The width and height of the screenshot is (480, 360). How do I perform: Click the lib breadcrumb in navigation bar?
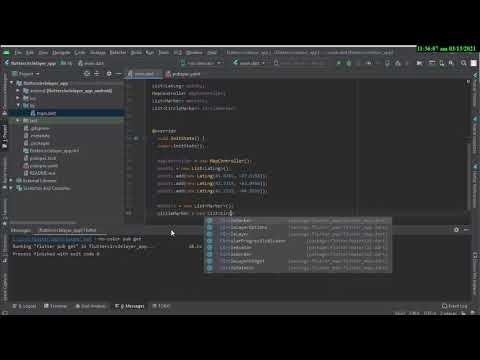tap(66, 63)
